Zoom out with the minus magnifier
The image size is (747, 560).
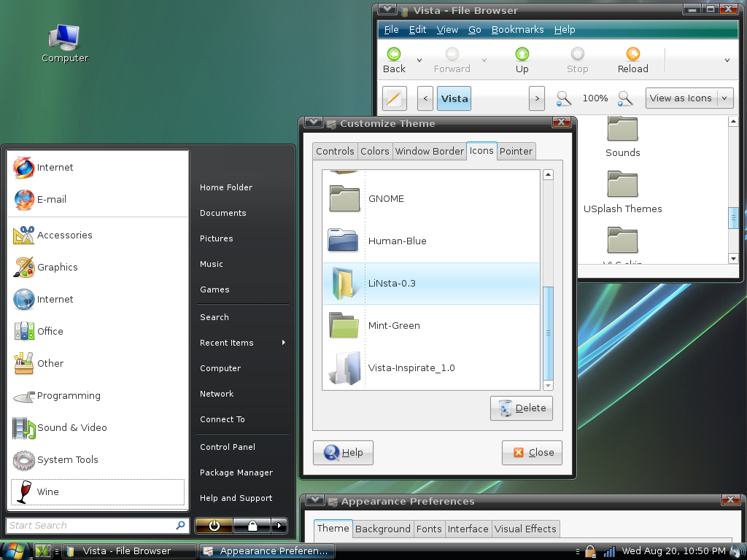[x=564, y=98]
